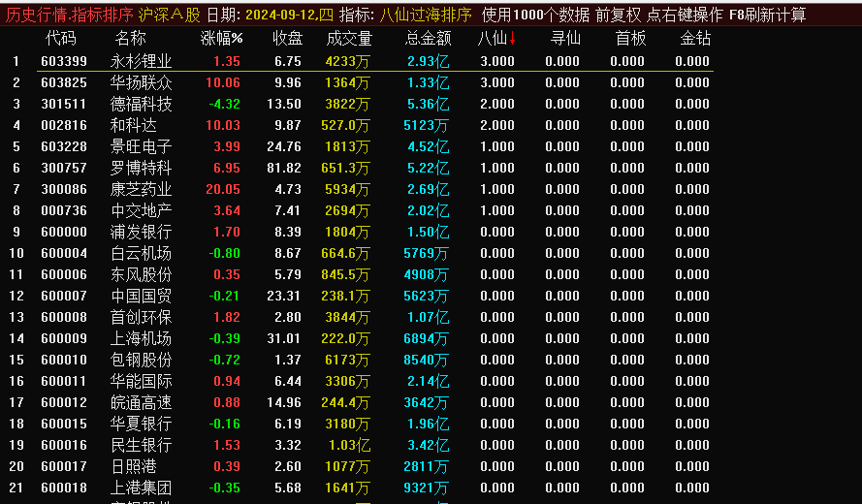Click stock code 600000

click(x=64, y=232)
